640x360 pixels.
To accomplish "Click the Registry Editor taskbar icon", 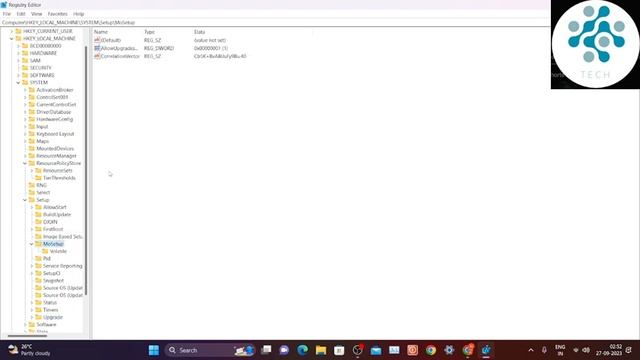I will pyautogui.click(x=486, y=350).
